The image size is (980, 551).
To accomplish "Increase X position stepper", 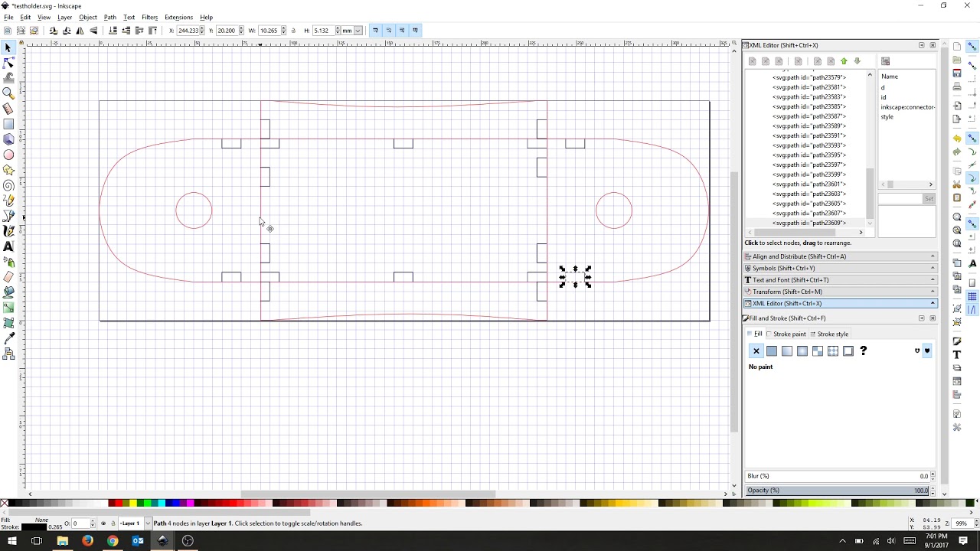I will click(x=202, y=28).
